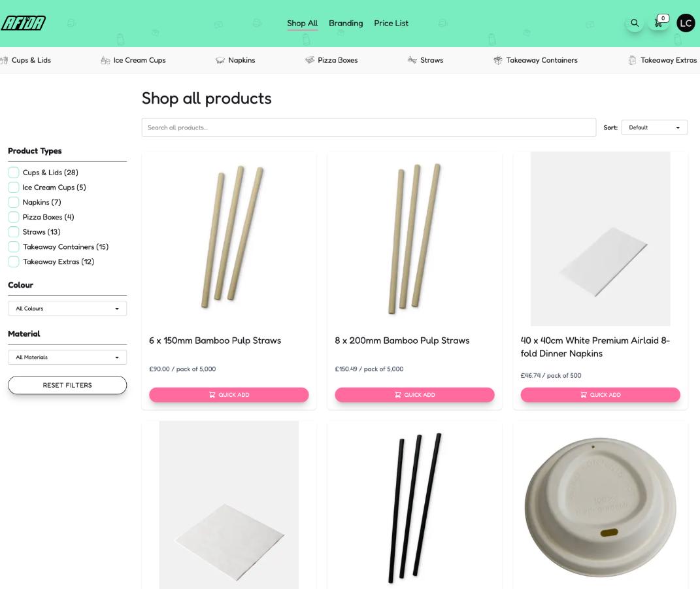Expand the All Materials dropdown

coord(67,358)
